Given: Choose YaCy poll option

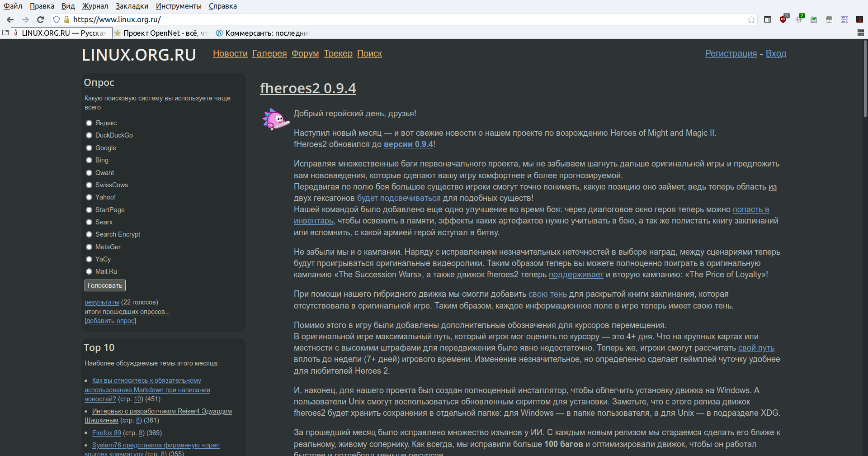Looking at the screenshot, I should point(89,259).
